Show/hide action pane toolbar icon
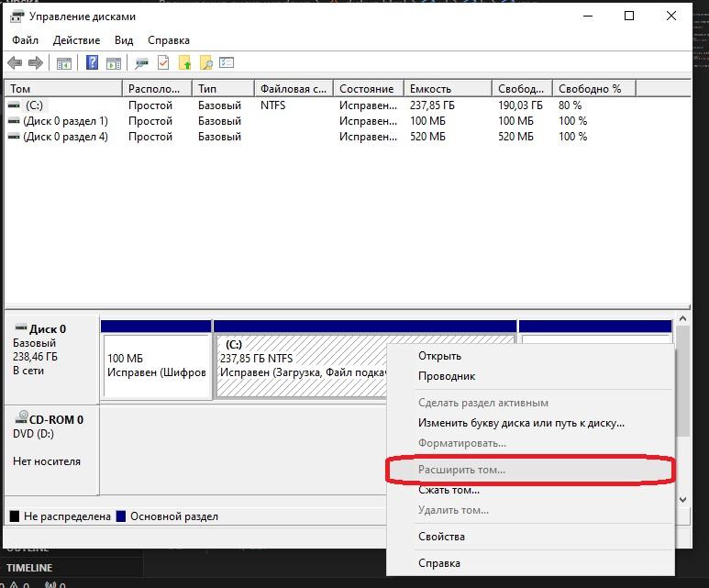709x588 pixels. point(114,63)
